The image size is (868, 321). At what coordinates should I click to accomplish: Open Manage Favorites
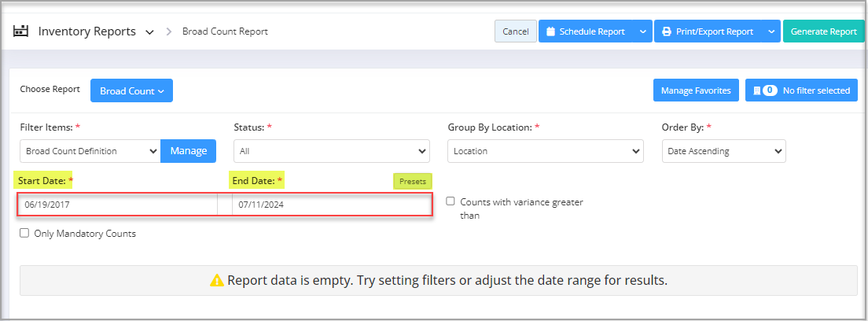(x=696, y=90)
